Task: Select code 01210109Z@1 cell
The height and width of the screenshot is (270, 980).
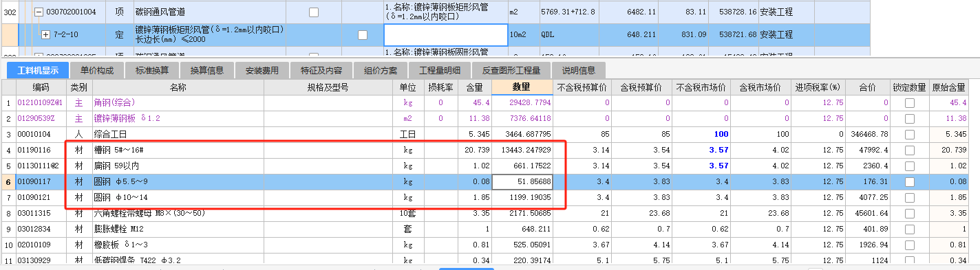Action: [x=41, y=102]
